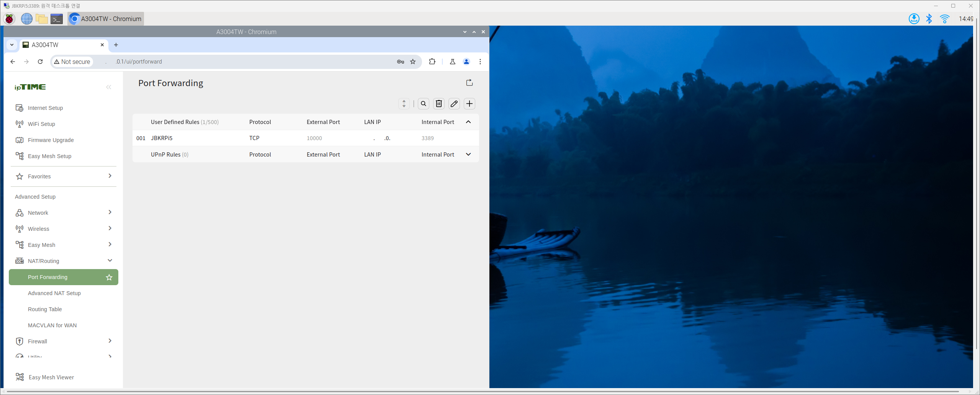
Task: Click the search magnifier icon
Action: click(423, 104)
